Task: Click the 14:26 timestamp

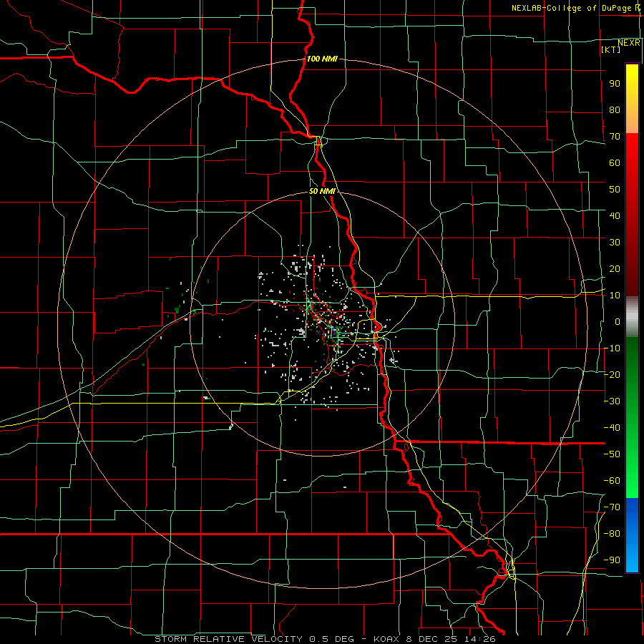Action: pyautogui.click(x=481, y=639)
